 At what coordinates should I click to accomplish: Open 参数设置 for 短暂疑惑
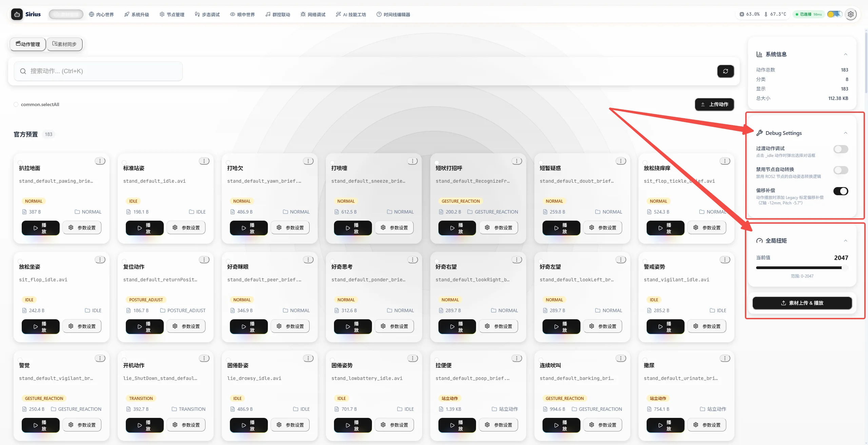[603, 228]
